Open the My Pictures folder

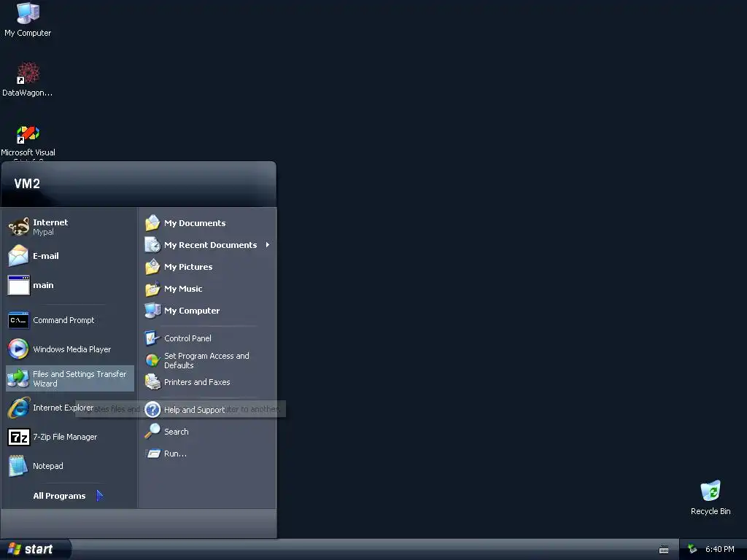pyautogui.click(x=208, y=267)
